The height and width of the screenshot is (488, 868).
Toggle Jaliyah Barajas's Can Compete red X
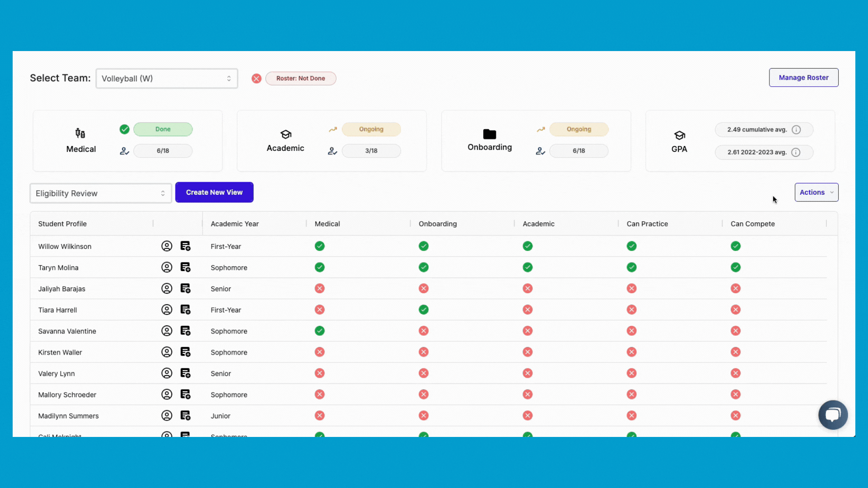click(736, 289)
